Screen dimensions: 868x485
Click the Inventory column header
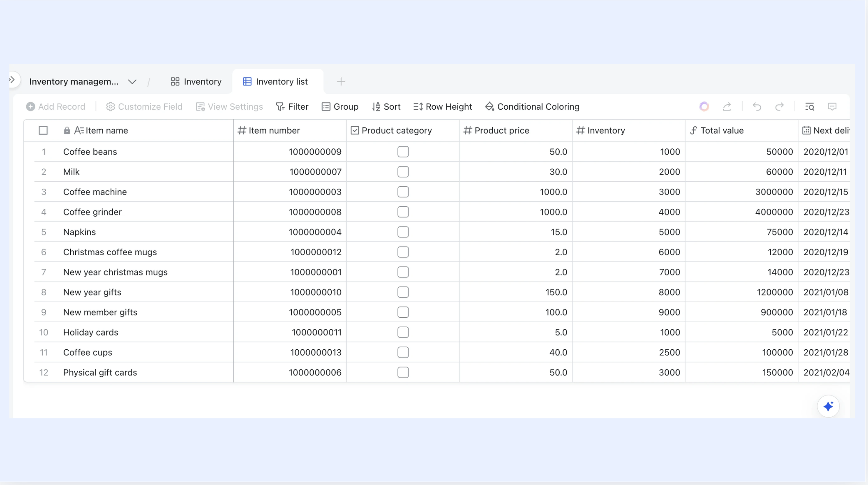tap(629, 131)
